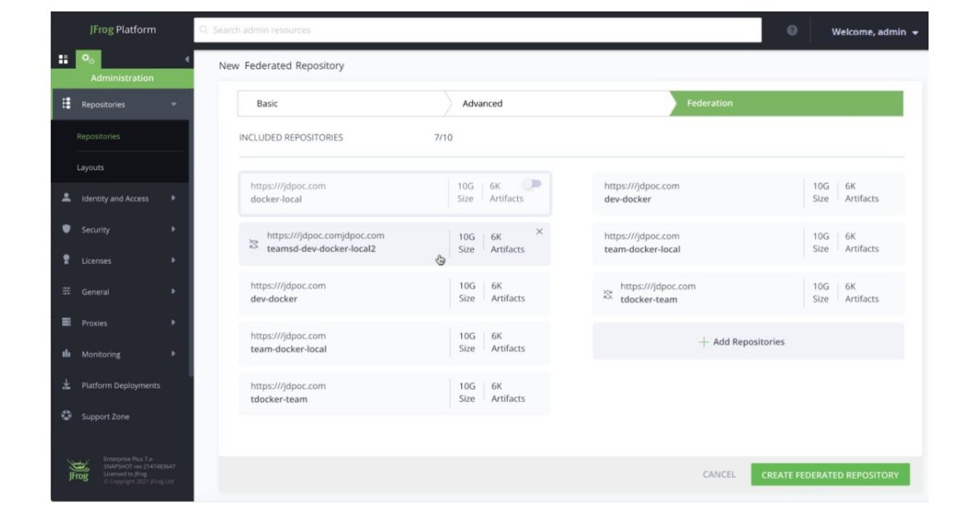
Task: Expand the Security submenu arrow
Action: [173, 229]
